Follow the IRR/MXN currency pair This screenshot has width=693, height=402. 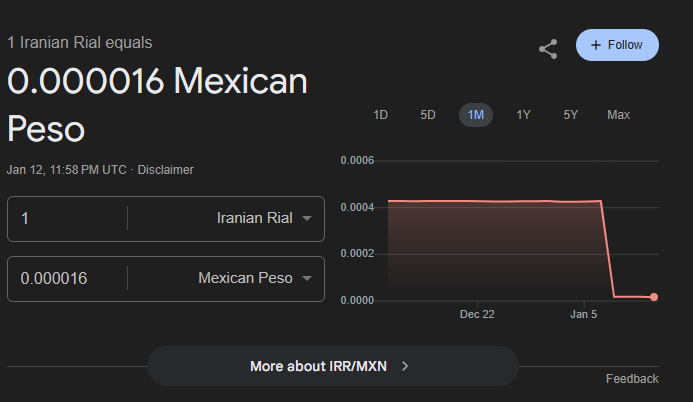(617, 45)
